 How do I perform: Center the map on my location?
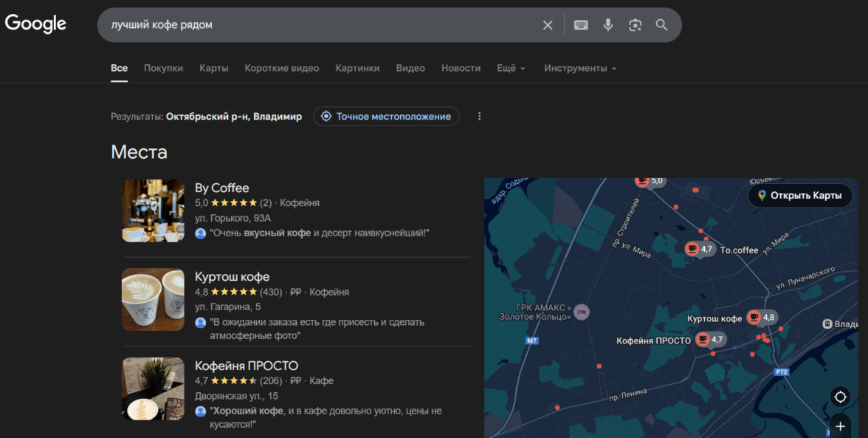click(840, 397)
